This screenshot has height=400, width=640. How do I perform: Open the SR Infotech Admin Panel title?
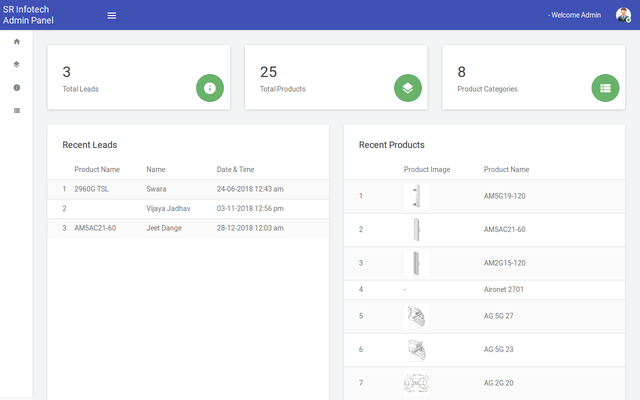[28, 15]
